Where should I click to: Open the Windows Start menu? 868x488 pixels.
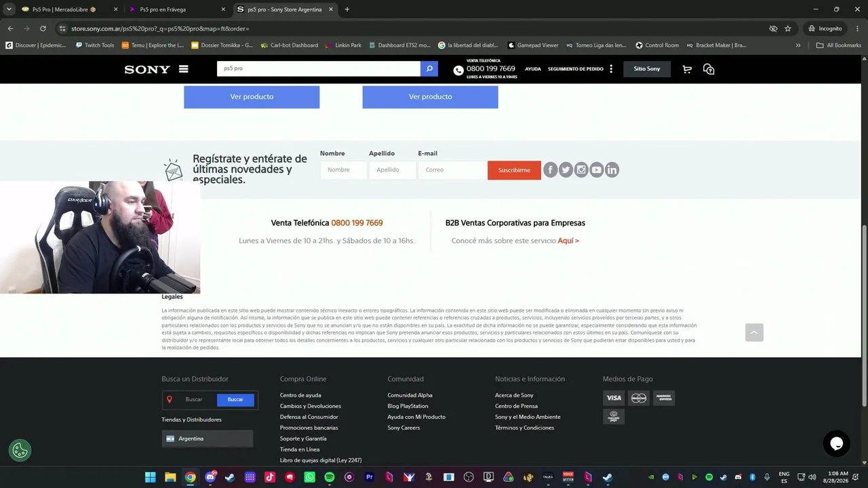click(x=150, y=477)
